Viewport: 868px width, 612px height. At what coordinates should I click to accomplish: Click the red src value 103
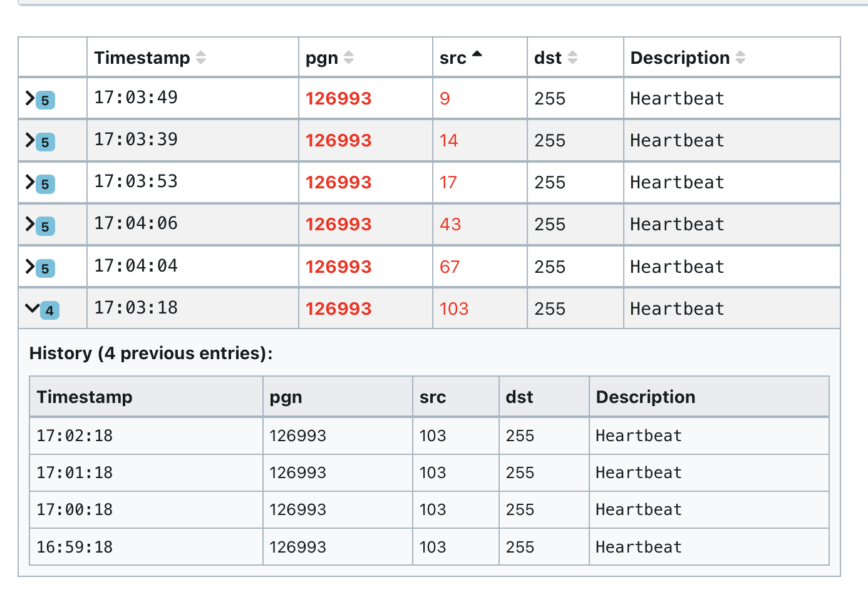coord(453,309)
